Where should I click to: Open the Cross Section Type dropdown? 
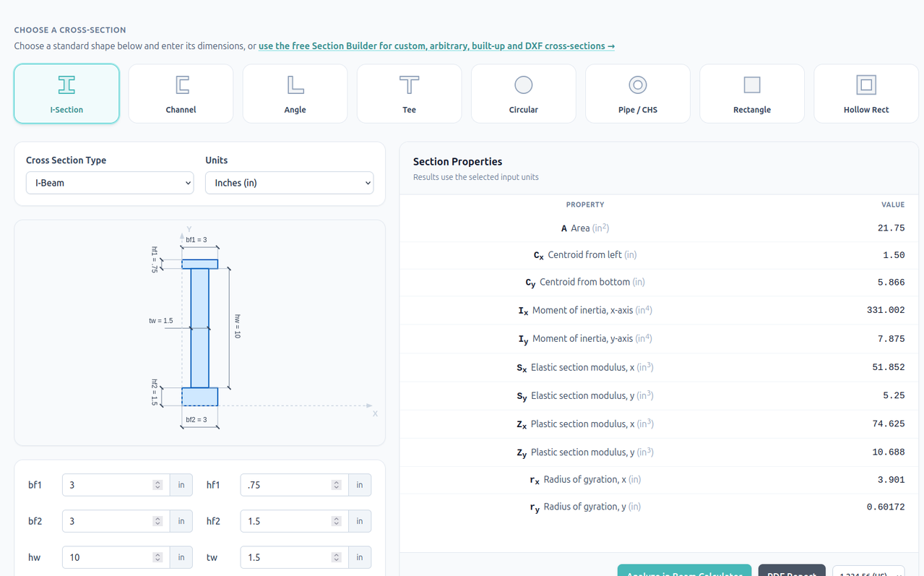[110, 183]
